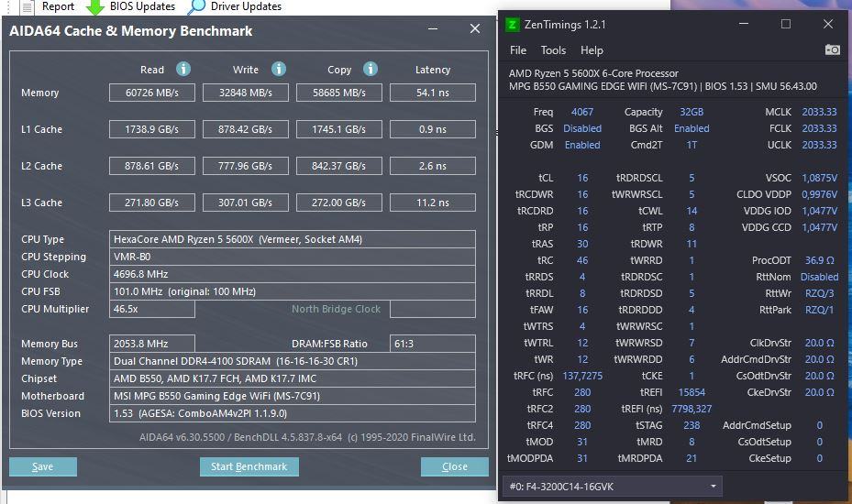Click the Motherboard field MSI MPG B550
The width and height of the screenshot is (852, 504).
(x=293, y=396)
